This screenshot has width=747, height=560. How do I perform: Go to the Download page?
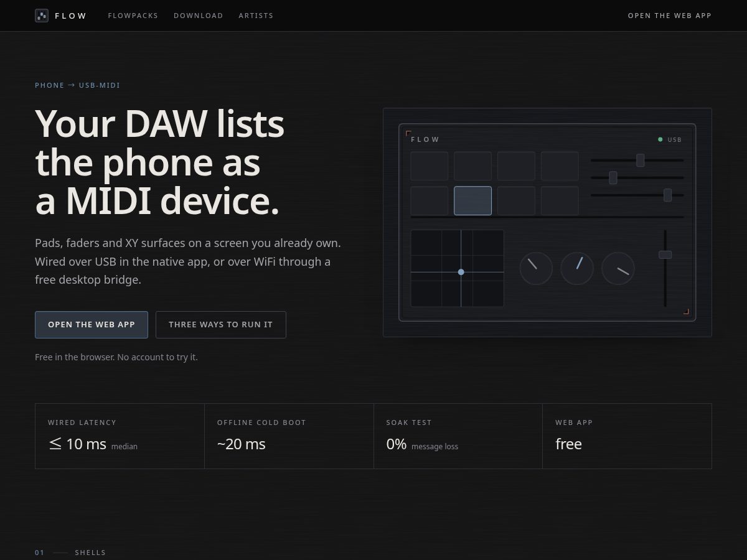(x=199, y=16)
